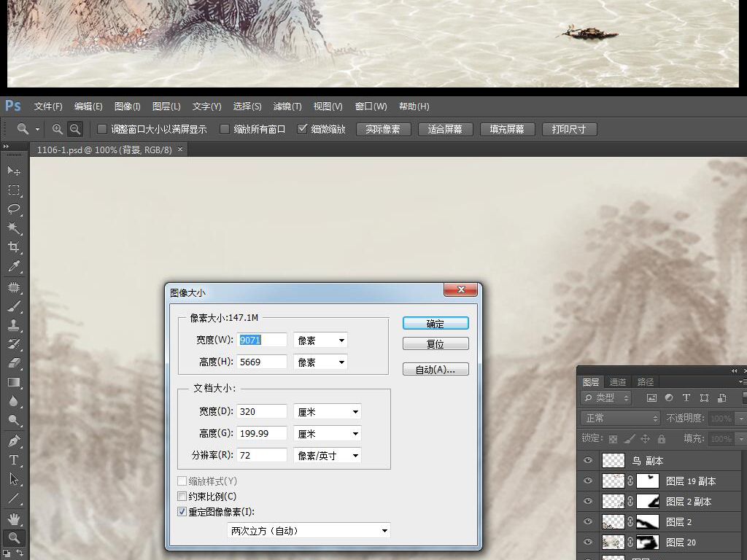Select the Pen tool
The height and width of the screenshot is (560, 747).
coord(14,441)
